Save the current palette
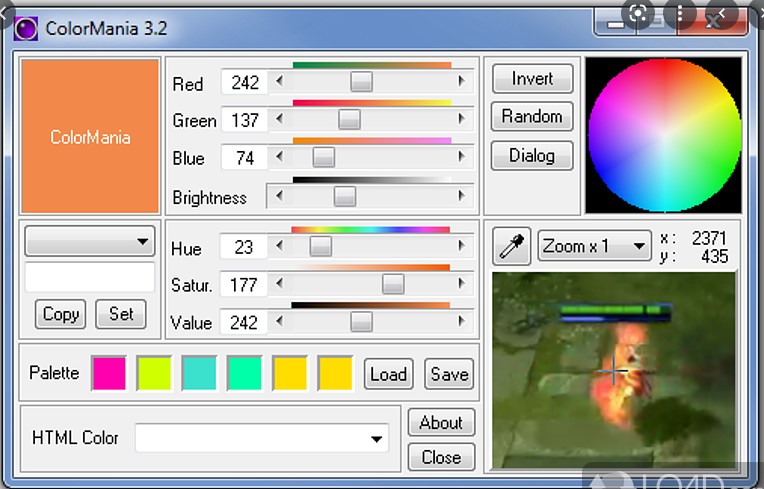The image size is (764, 489). pyautogui.click(x=449, y=374)
